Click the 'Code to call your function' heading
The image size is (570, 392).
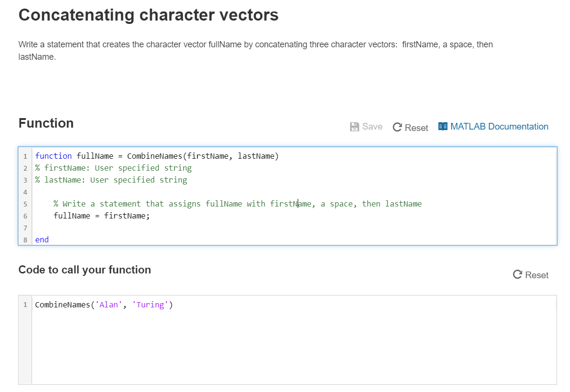coord(85,270)
